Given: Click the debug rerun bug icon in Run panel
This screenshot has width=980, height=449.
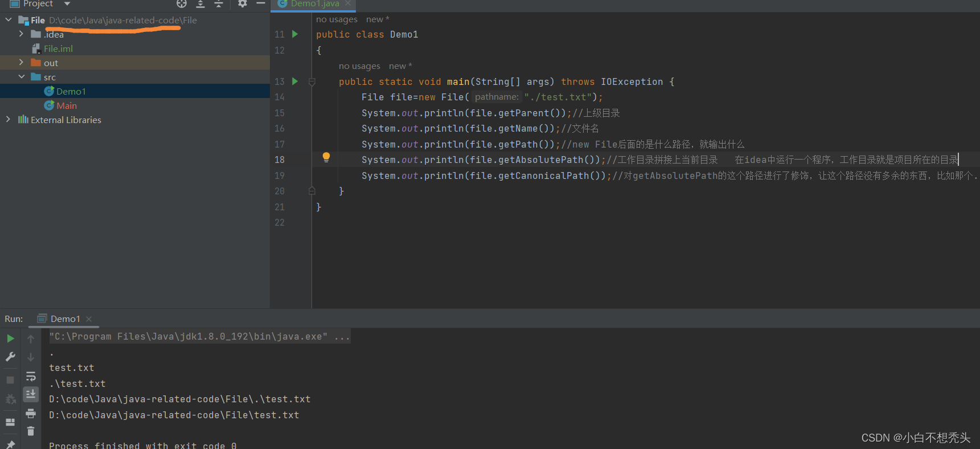Looking at the screenshot, I should (x=10, y=400).
